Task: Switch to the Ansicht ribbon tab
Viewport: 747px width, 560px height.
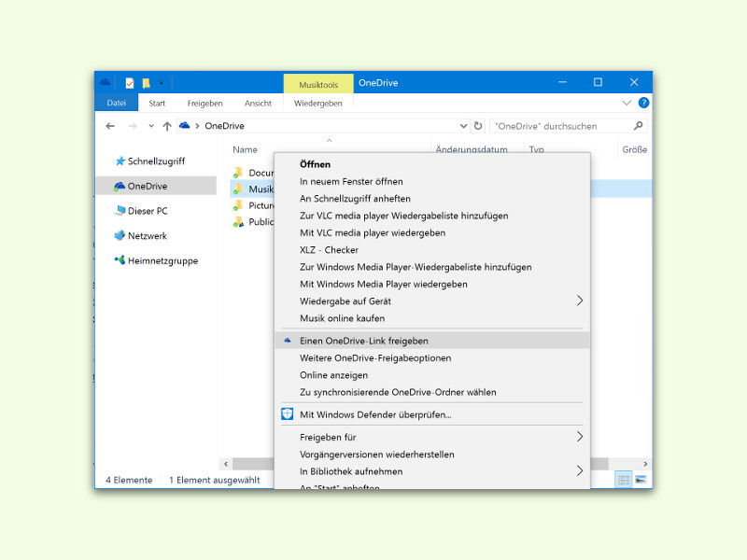Action: (x=258, y=104)
